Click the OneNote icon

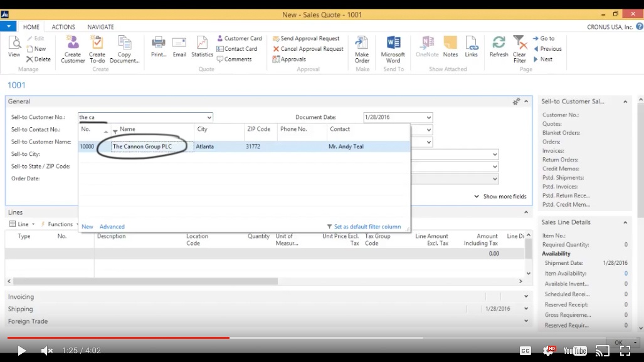[x=427, y=47]
